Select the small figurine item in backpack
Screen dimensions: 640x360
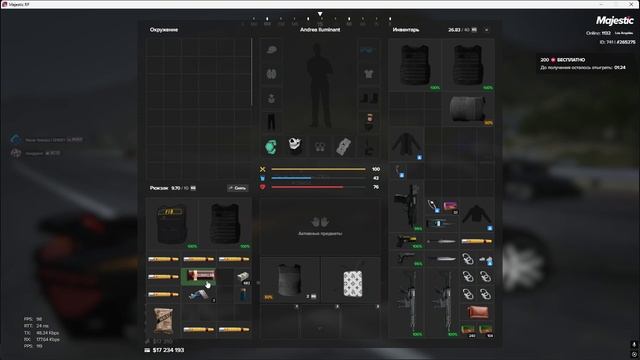(243, 295)
